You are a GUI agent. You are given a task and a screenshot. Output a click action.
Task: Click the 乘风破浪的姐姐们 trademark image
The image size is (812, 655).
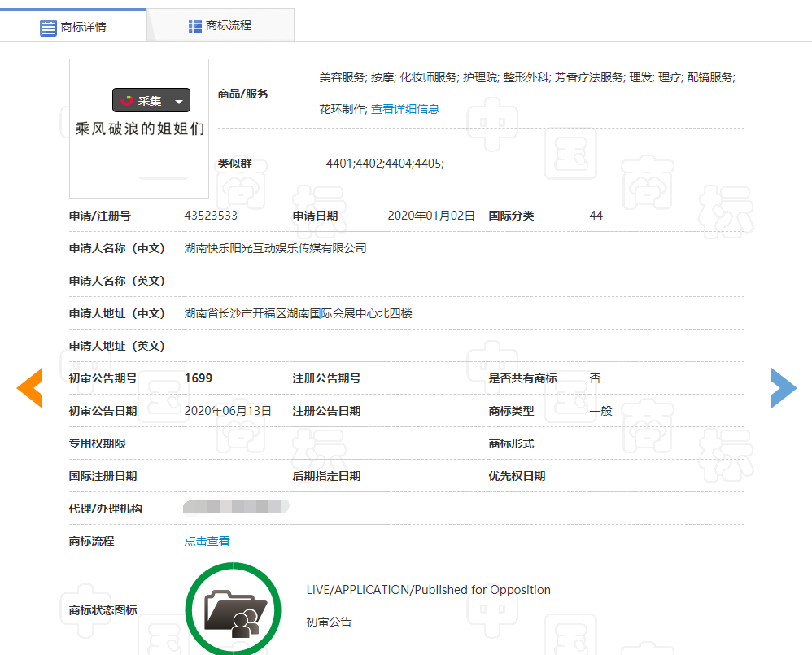click(x=139, y=129)
